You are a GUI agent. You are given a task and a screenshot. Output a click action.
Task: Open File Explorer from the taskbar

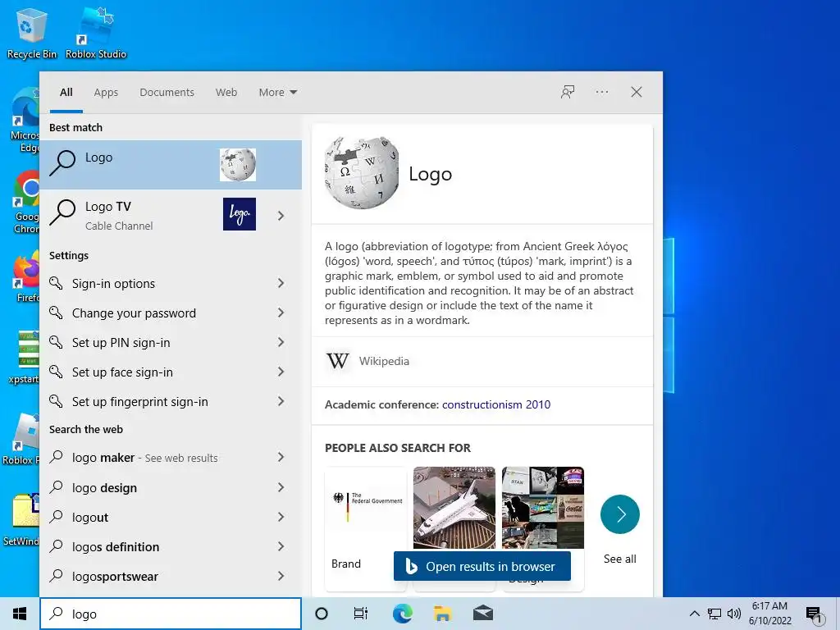point(442,614)
